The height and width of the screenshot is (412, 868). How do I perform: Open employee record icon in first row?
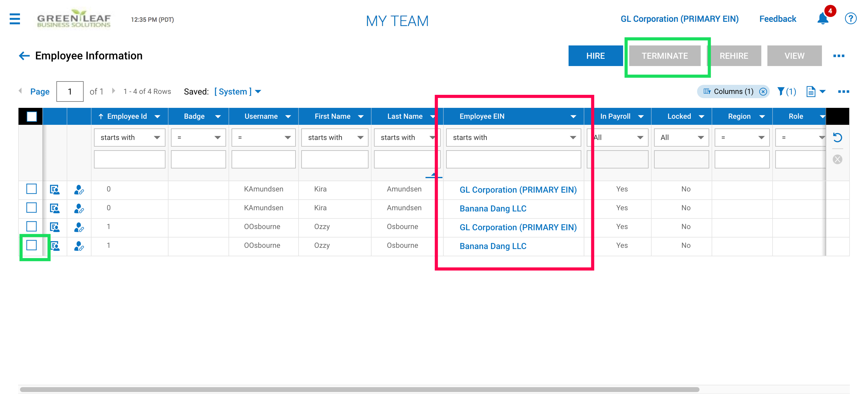(x=55, y=189)
